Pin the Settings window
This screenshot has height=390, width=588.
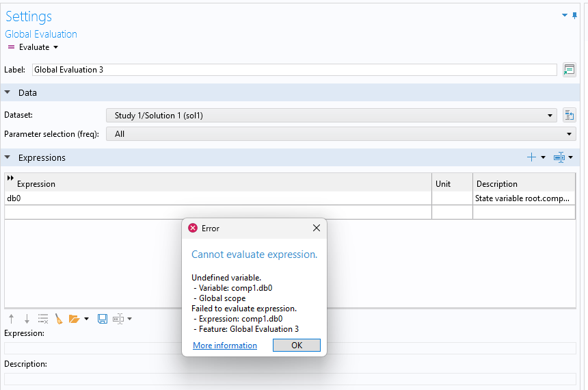pyautogui.click(x=574, y=15)
